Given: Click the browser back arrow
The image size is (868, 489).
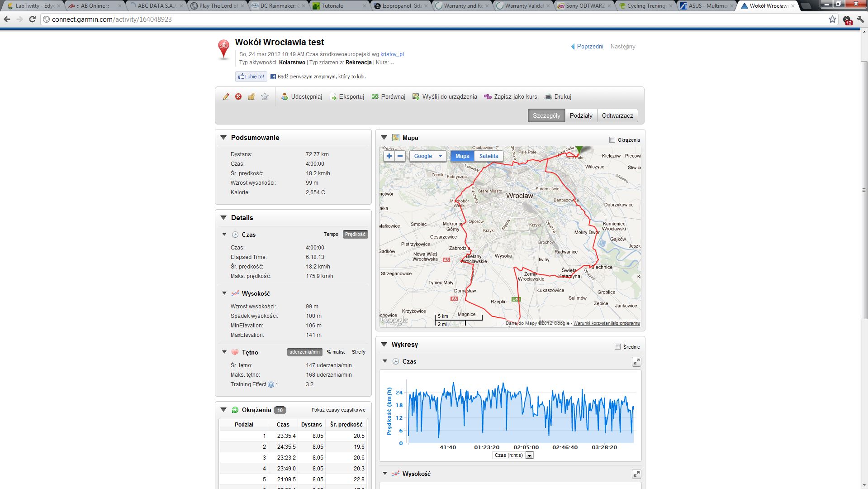Looking at the screenshot, I should (7, 19).
